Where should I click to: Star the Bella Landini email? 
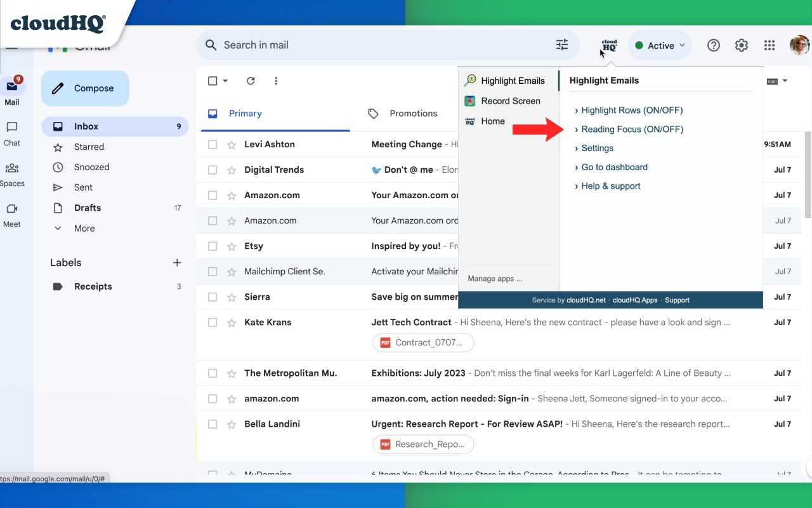[x=232, y=424]
